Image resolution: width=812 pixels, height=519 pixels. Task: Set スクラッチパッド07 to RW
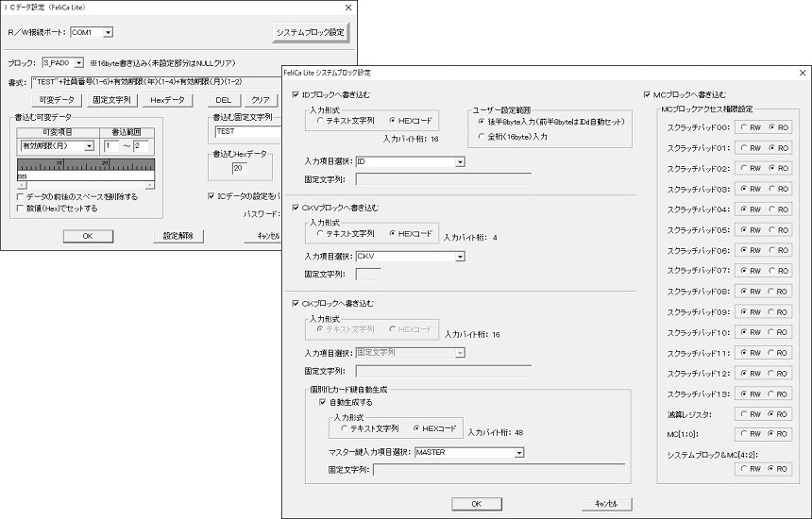point(744,271)
